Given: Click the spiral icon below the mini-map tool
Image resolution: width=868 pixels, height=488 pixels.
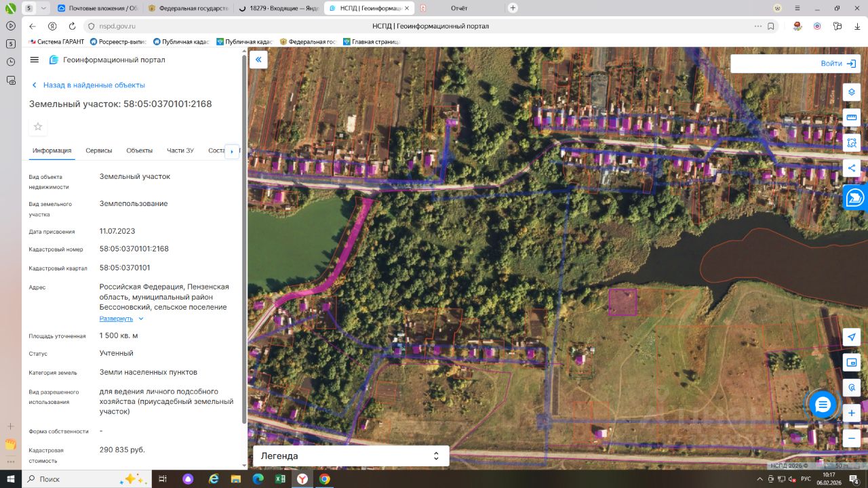Looking at the screenshot, I should tap(852, 388).
